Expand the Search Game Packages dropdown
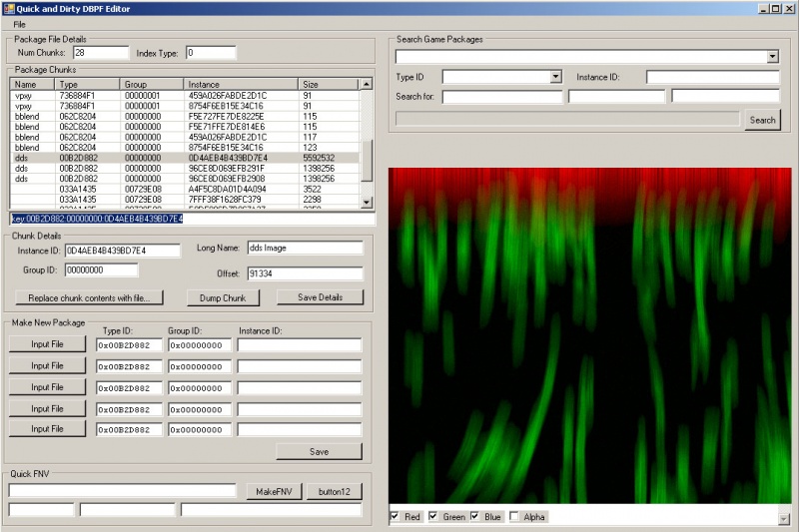Viewport: 799px width, 532px height. coord(772,57)
